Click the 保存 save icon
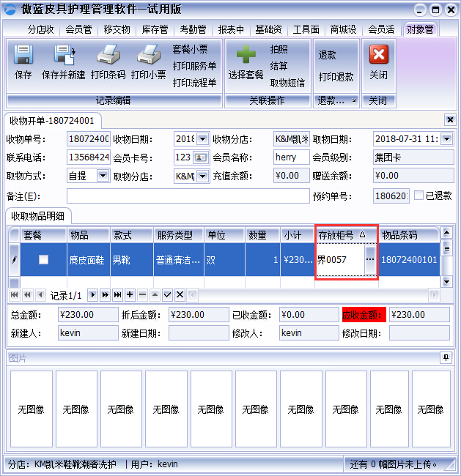The height and width of the screenshot is (476, 461). (x=23, y=56)
